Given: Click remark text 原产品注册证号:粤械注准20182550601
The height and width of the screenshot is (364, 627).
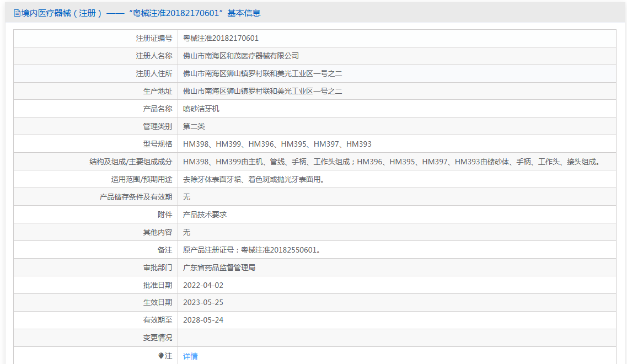Looking at the screenshot, I should point(253,250).
